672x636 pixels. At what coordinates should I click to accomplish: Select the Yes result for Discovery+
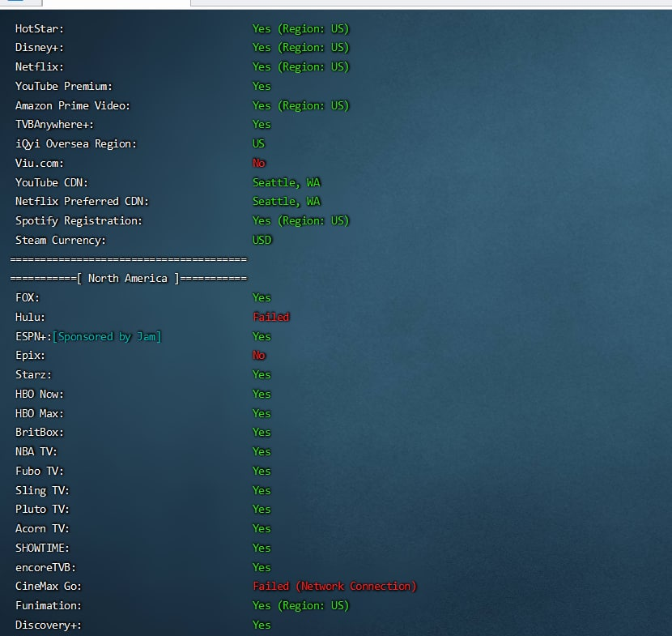click(x=262, y=625)
